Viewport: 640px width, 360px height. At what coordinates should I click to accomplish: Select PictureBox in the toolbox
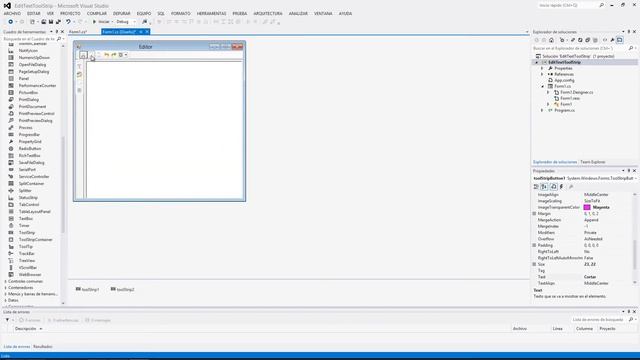pyautogui.click(x=28, y=93)
